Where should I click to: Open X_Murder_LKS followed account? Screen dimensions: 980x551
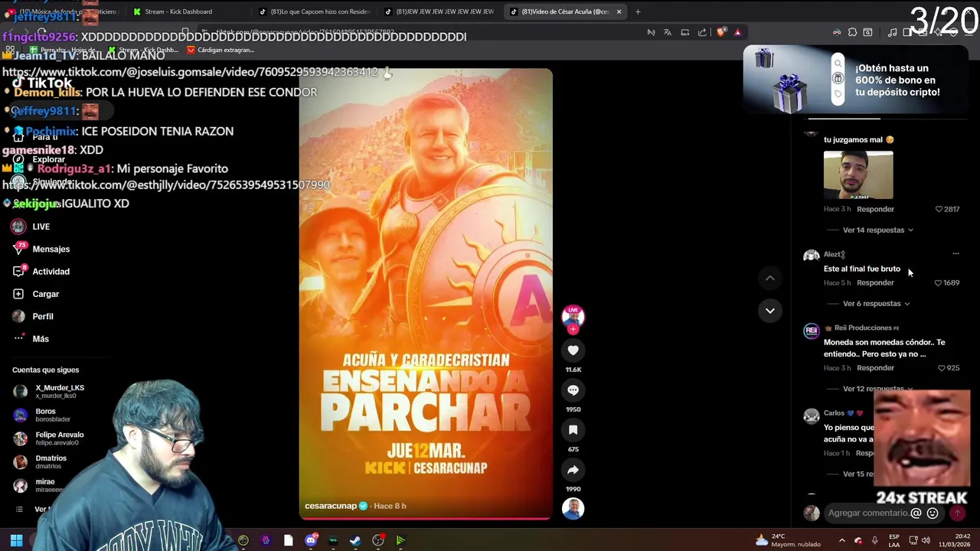tap(51, 391)
